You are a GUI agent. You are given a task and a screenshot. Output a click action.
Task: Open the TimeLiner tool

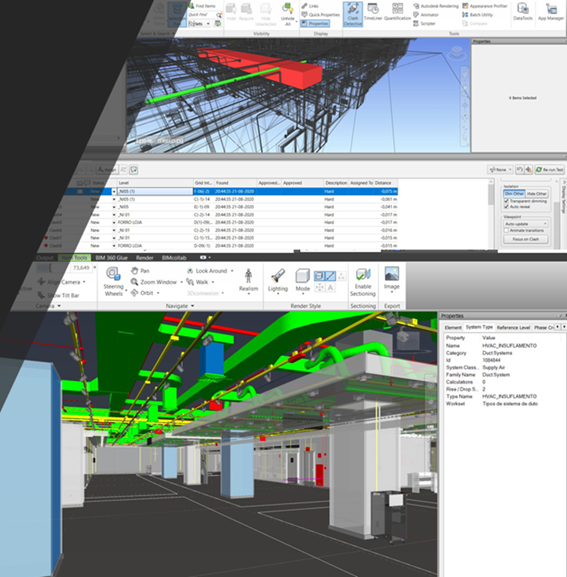(x=373, y=12)
